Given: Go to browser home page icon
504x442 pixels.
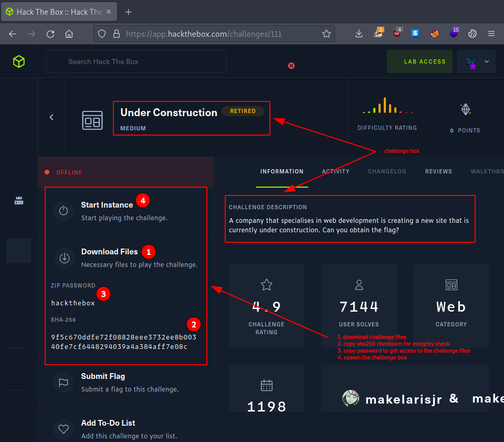Looking at the screenshot, I should click(x=69, y=34).
